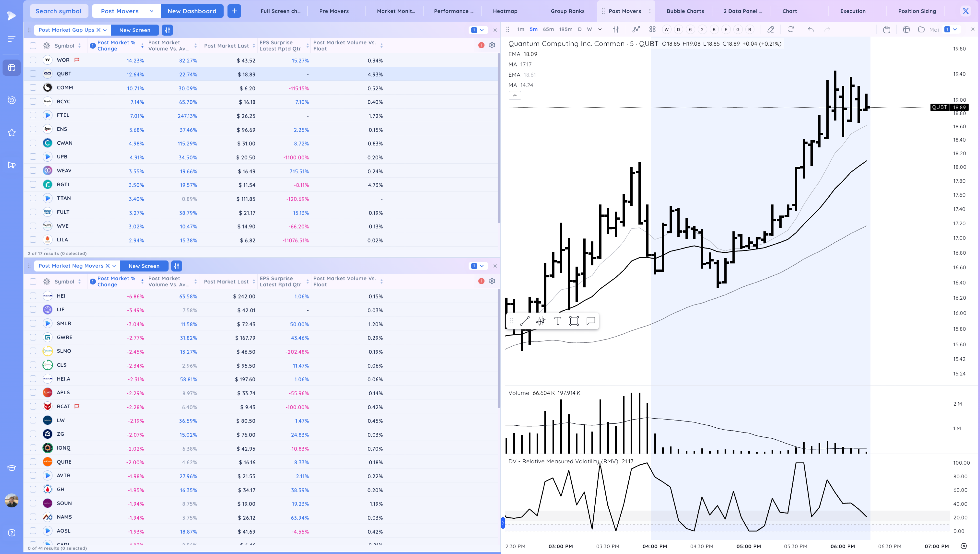Click the Gap Ups table vertical scrollbar

coord(499,138)
